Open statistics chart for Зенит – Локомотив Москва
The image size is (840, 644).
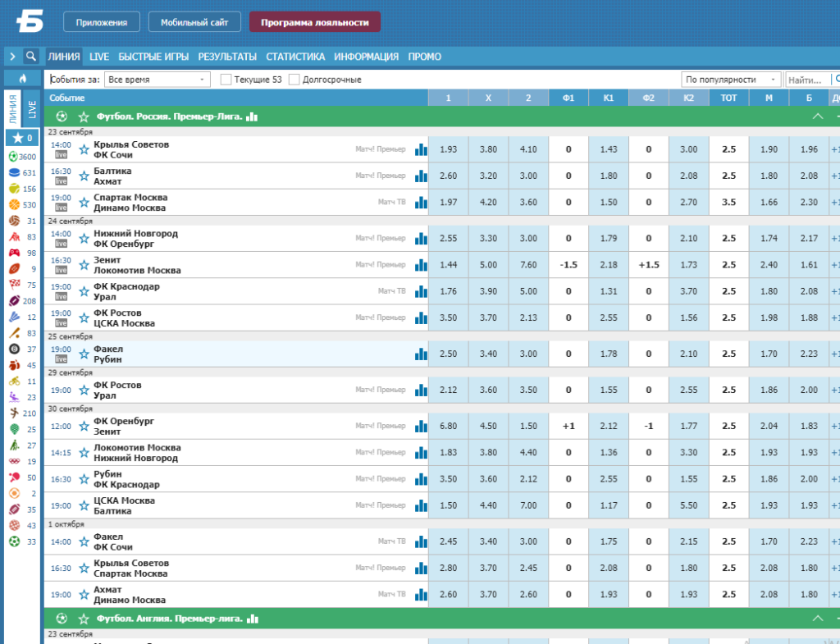421,265
